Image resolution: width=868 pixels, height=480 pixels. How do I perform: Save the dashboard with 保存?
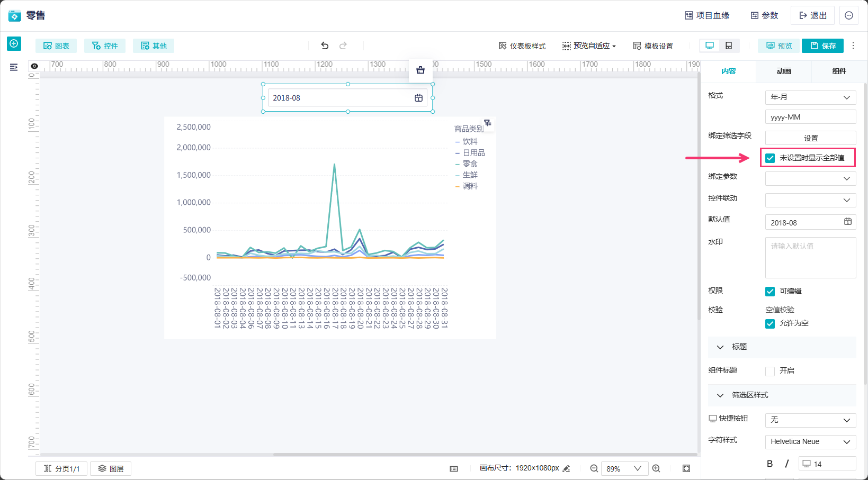coord(822,46)
